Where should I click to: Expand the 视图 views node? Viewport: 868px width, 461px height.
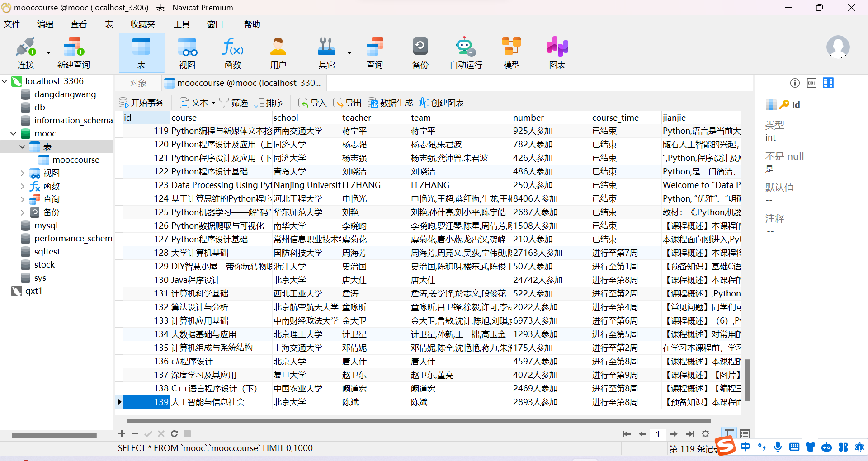point(22,173)
